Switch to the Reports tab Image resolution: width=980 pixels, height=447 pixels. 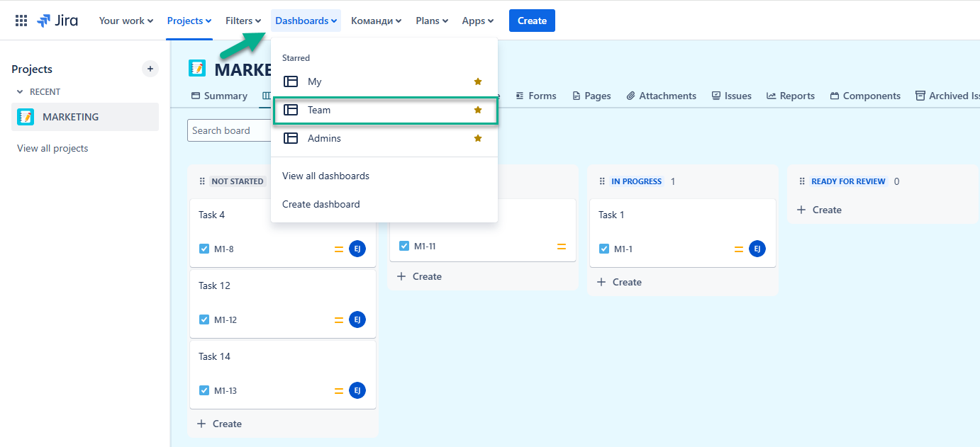(791, 96)
